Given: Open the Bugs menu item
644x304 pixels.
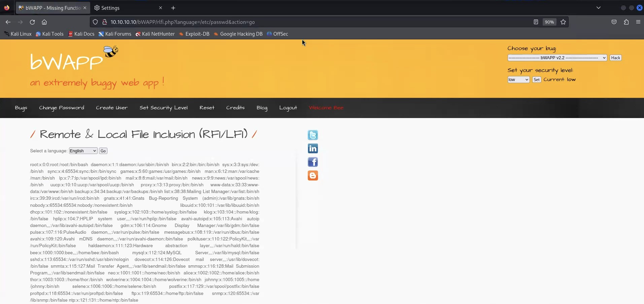Looking at the screenshot, I should pyautogui.click(x=21, y=108).
